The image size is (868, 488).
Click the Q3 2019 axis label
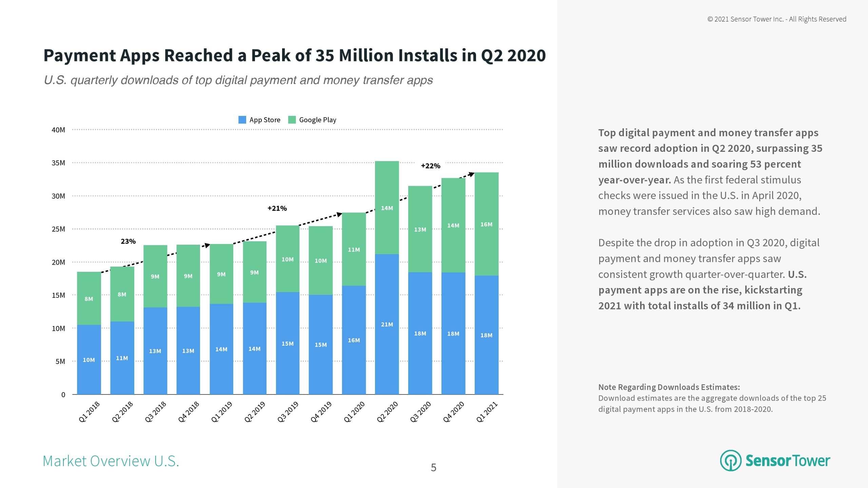(288, 411)
